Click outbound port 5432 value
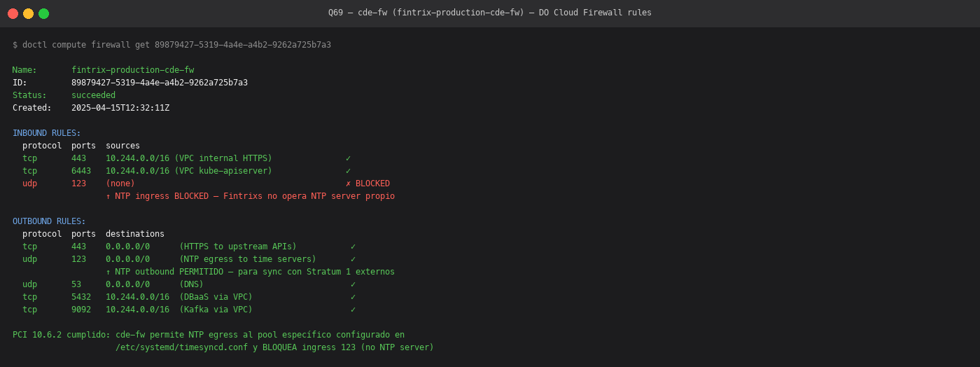This screenshot has height=367, width=980. point(81,297)
